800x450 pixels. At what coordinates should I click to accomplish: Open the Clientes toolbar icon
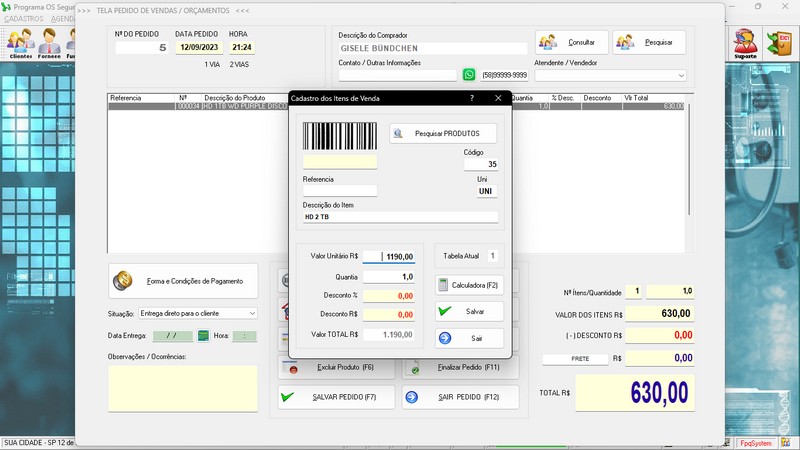(x=20, y=43)
